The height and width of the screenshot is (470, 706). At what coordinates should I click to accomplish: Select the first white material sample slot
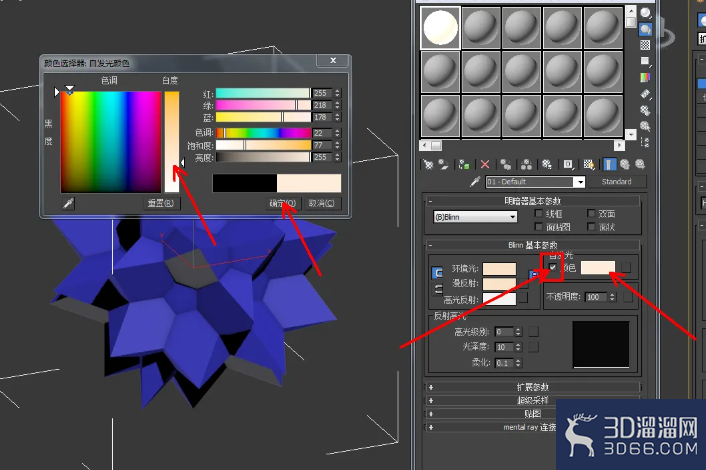440,27
